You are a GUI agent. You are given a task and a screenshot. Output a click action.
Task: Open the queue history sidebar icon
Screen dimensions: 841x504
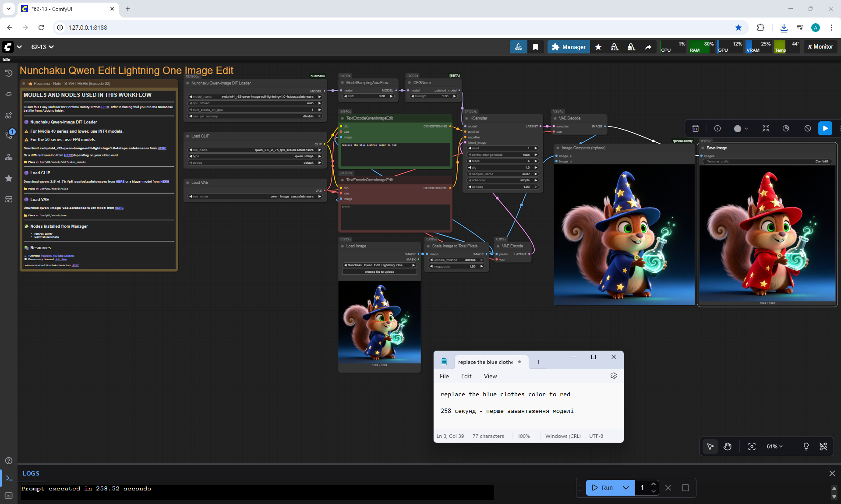click(8, 73)
